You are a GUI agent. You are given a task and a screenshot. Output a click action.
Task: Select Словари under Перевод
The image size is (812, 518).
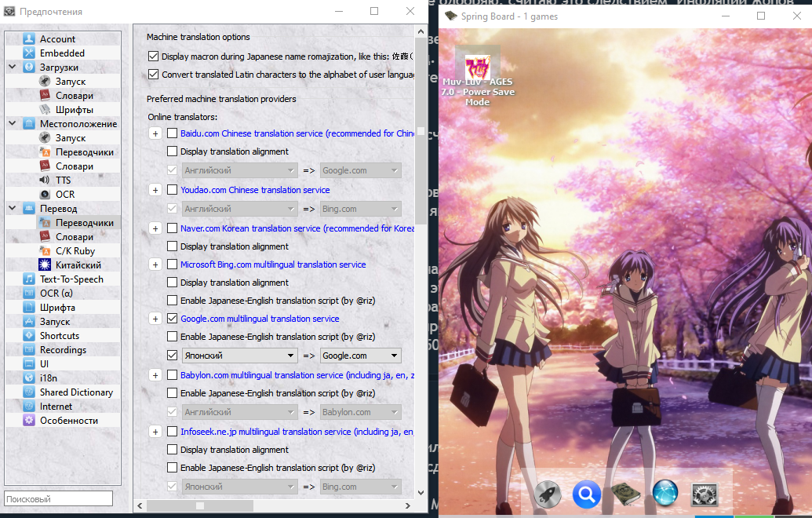pos(75,237)
